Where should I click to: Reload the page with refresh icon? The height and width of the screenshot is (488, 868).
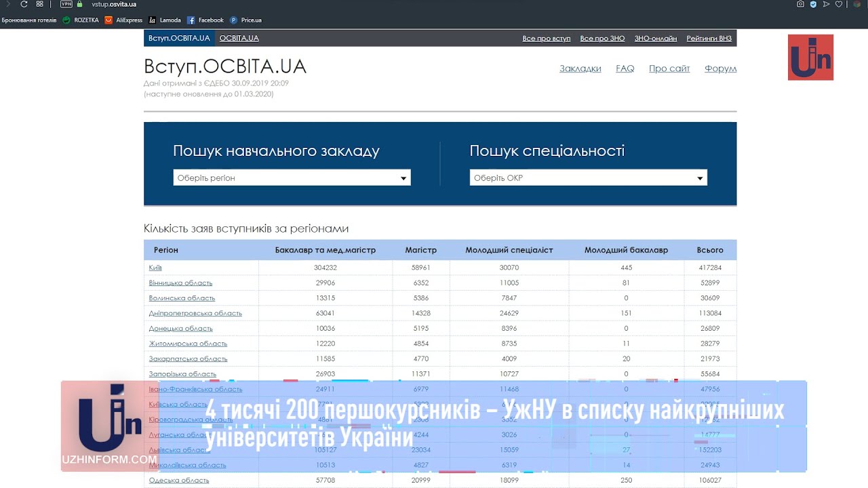(24, 4)
